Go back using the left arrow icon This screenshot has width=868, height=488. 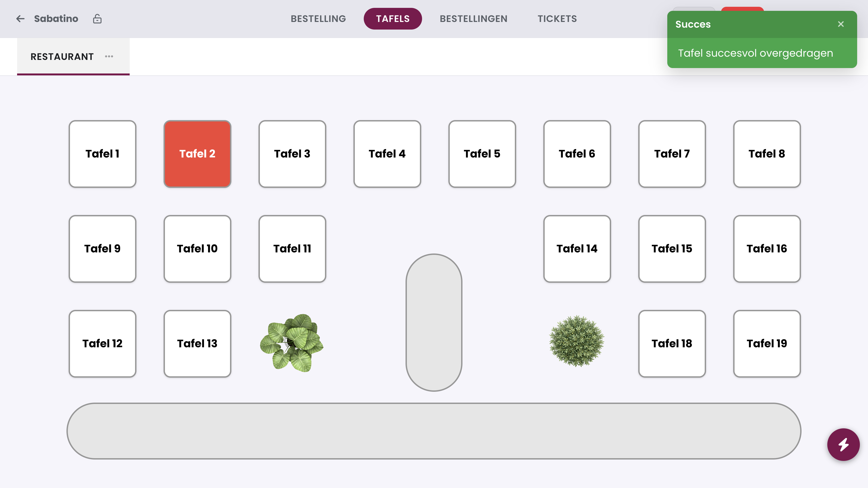pos(20,19)
